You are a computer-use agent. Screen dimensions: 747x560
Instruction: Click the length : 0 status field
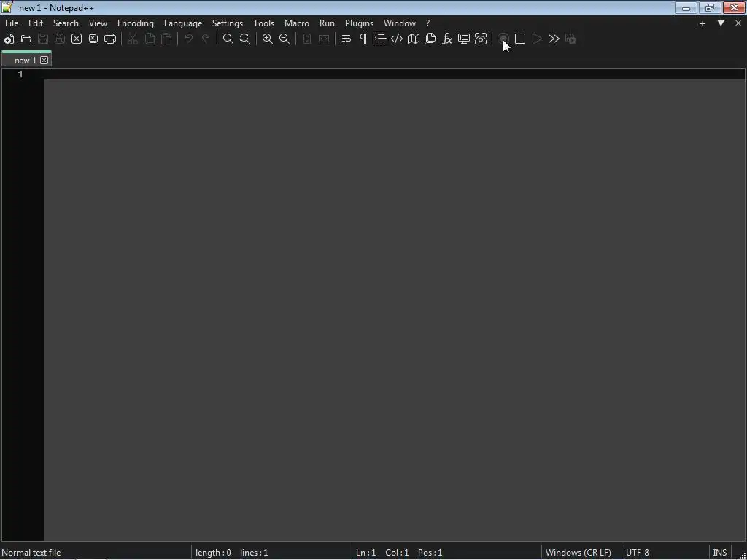pos(214,553)
